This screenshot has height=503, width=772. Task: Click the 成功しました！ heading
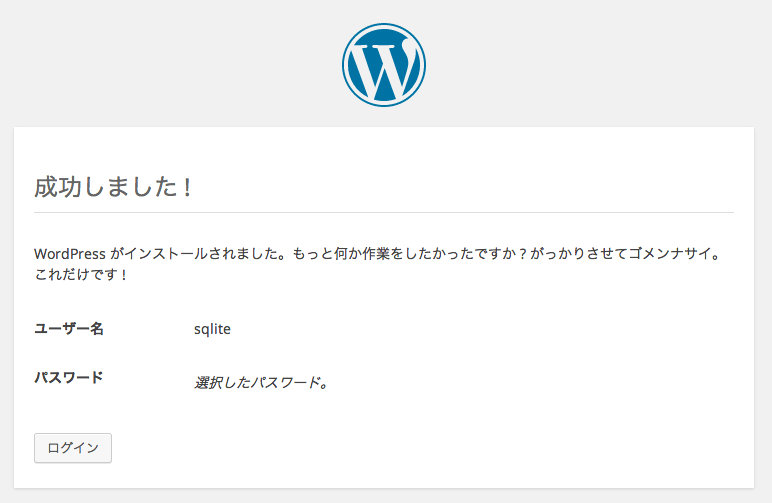pyautogui.click(x=113, y=187)
